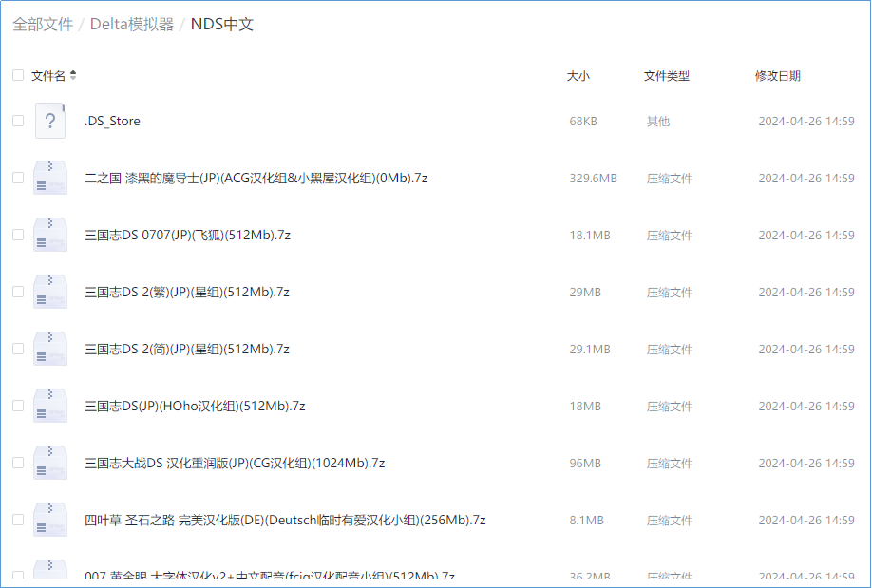Check the box for 二之国 漆黑的魔导士

point(18,178)
